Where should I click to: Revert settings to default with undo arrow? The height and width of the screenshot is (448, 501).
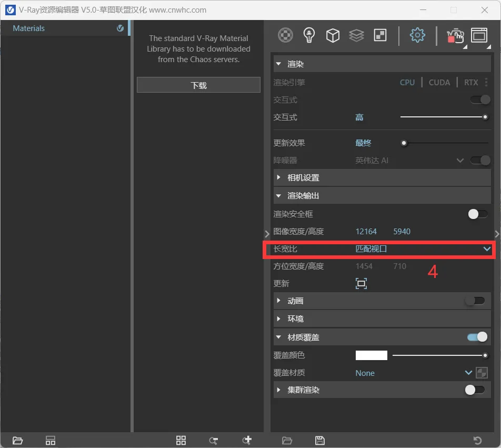tap(477, 441)
